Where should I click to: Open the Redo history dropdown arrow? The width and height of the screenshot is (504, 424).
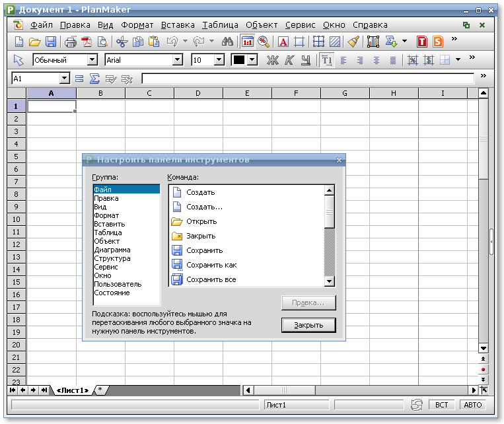pos(211,42)
